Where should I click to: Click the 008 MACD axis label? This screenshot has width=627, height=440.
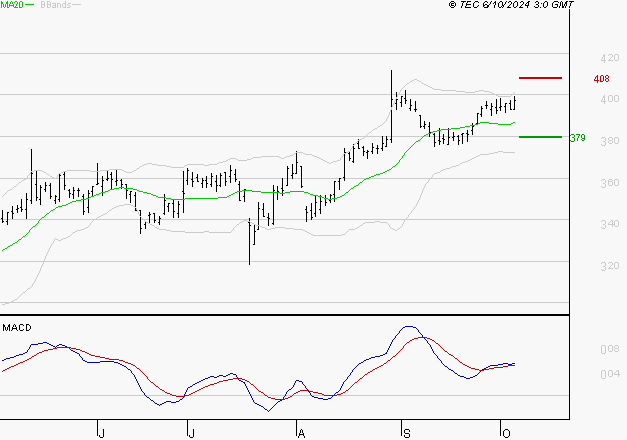(x=610, y=349)
